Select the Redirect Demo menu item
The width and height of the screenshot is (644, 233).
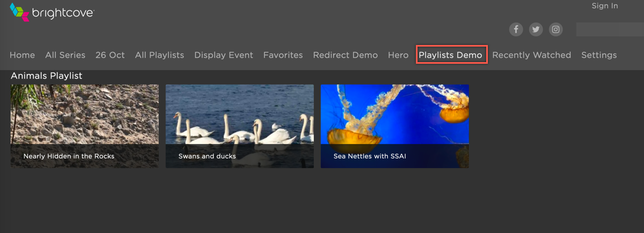[345, 55]
